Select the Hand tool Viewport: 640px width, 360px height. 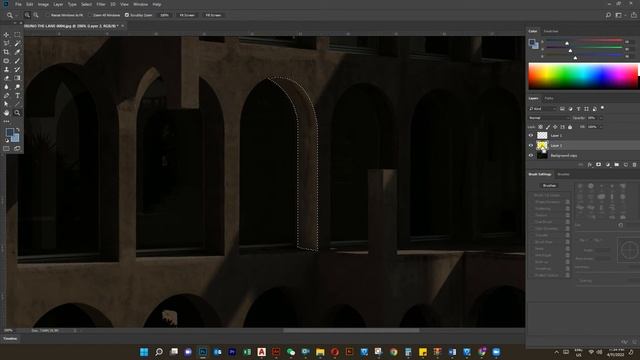(x=6, y=113)
